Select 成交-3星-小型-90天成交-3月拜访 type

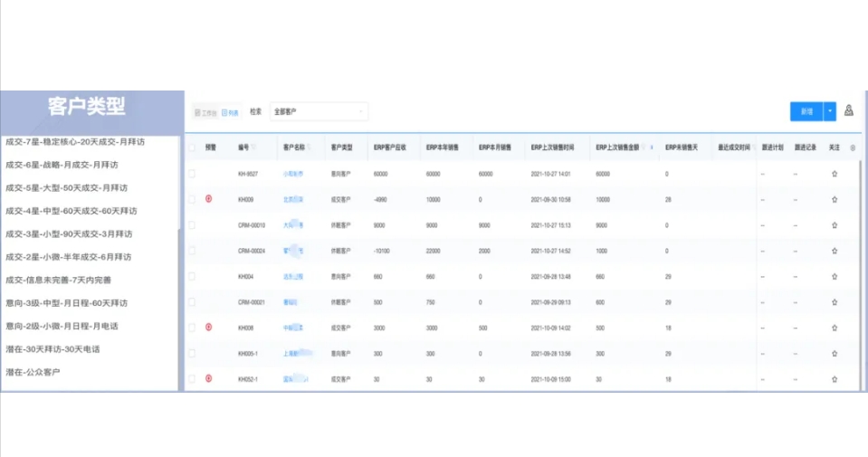point(69,234)
